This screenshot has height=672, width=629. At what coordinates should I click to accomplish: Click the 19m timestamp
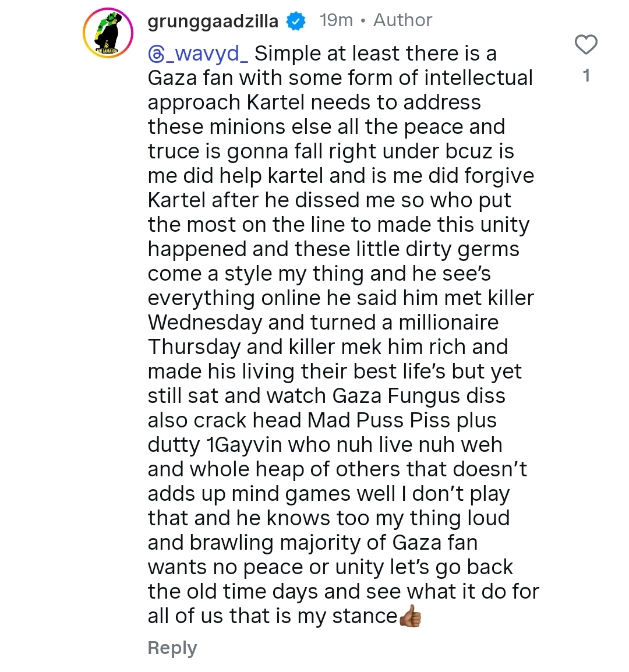click(336, 20)
